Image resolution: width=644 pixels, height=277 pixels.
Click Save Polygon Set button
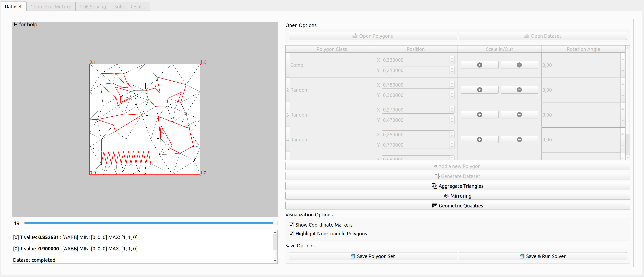point(372,256)
